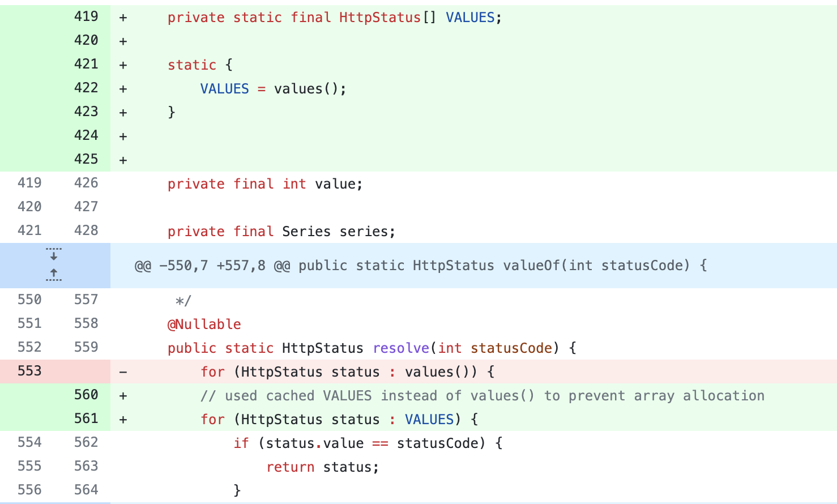Click the hunk header '@@ -550,7 +557,8 @@' text

tap(212, 266)
